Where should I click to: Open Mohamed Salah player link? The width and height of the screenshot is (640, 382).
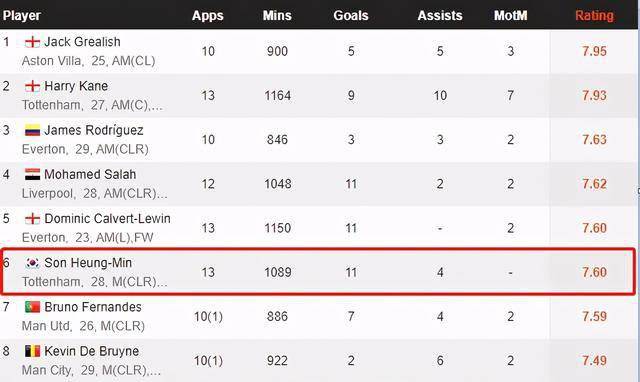coord(90,174)
